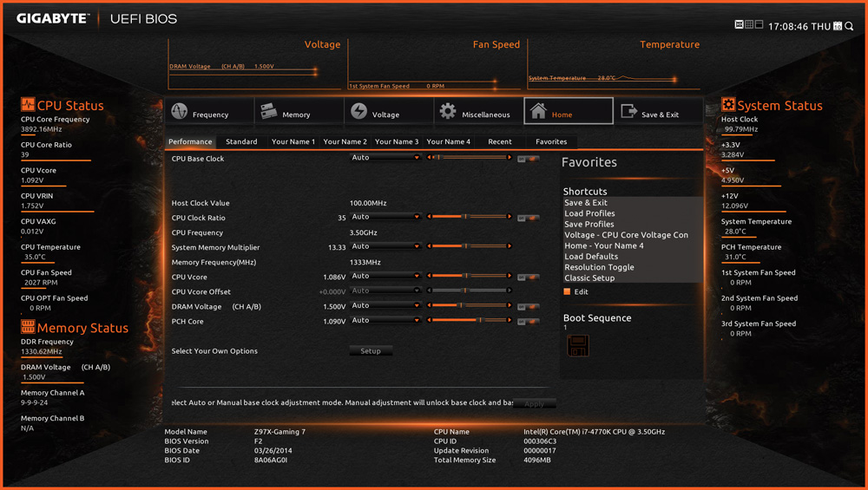
Task: Open the Your Name 2 tab
Action: 345,141
